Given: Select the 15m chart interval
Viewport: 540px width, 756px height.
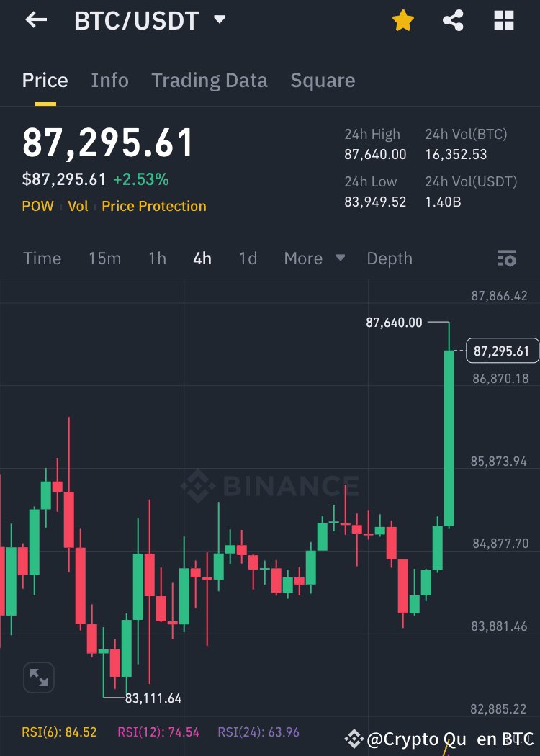Looking at the screenshot, I should (104, 258).
